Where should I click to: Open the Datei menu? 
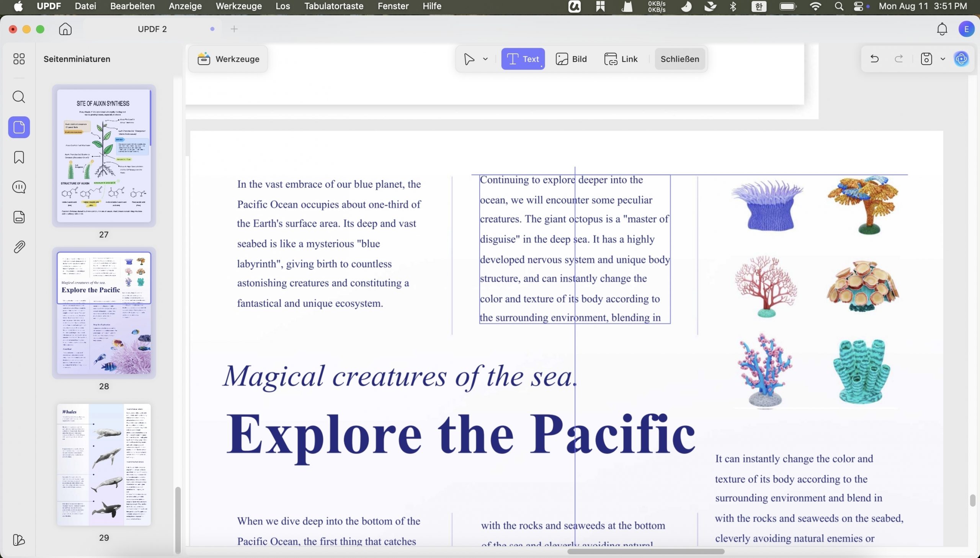(x=85, y=6)
